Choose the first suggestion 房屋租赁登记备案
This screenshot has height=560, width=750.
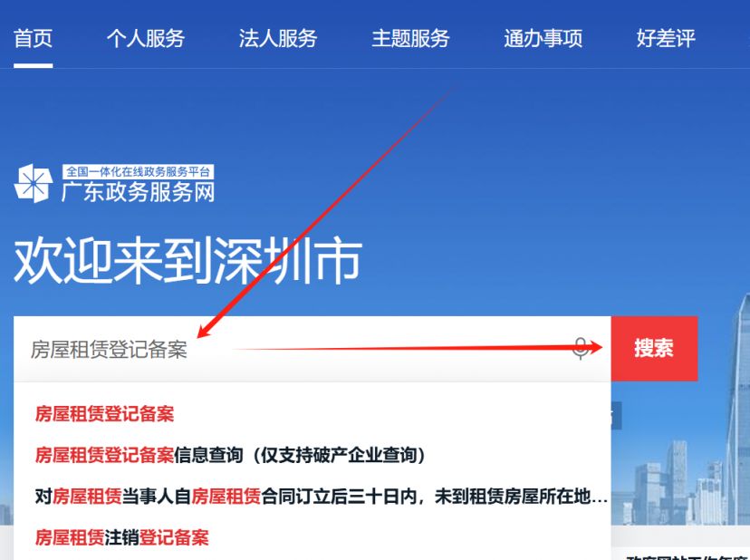coord(104,414)
